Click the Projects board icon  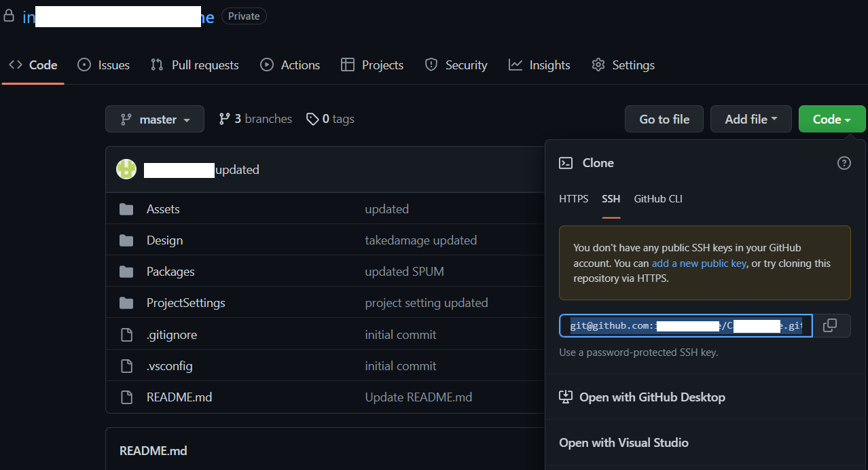pos(348,65)
